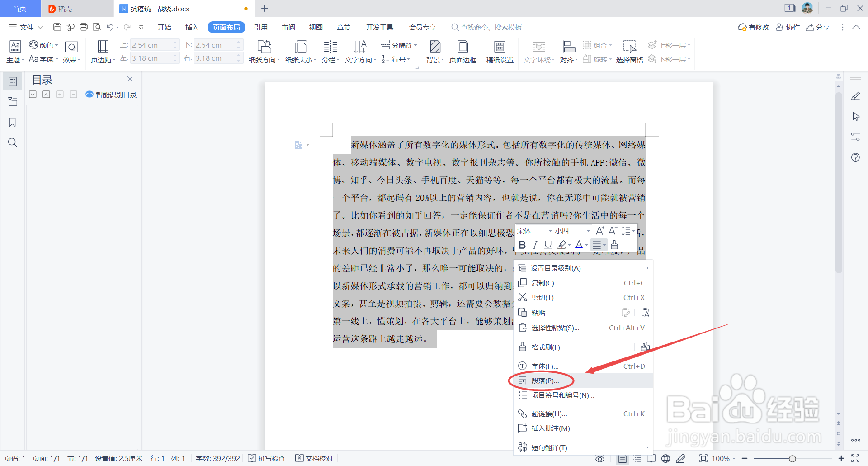
Task: Switch to page view mode in status bar
Action: coord(623,458)
